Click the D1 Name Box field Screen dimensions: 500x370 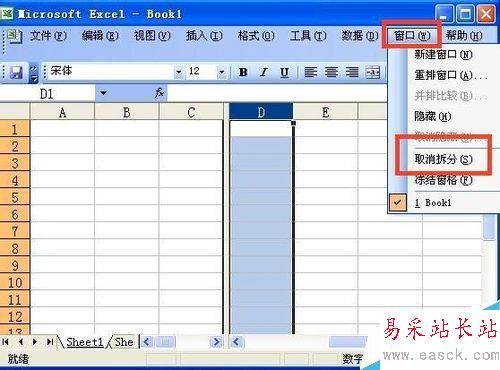pyautogui.click(x=47, y=93)
